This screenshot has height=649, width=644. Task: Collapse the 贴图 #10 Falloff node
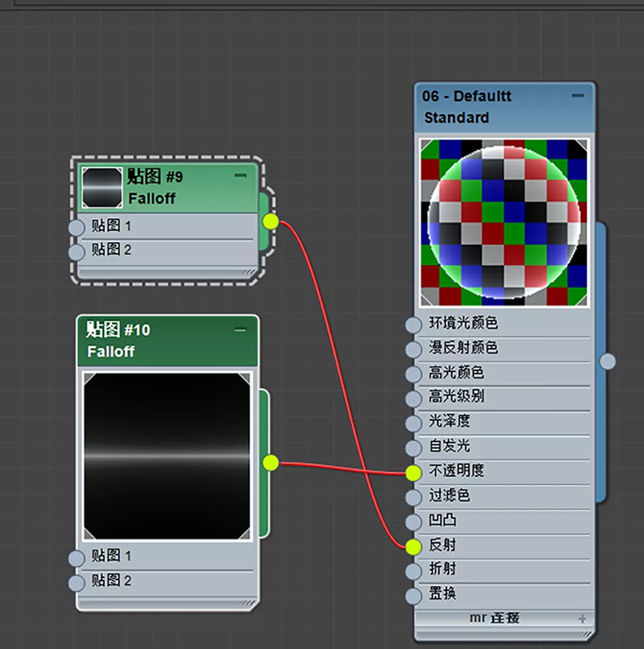[x=240, y=330]
